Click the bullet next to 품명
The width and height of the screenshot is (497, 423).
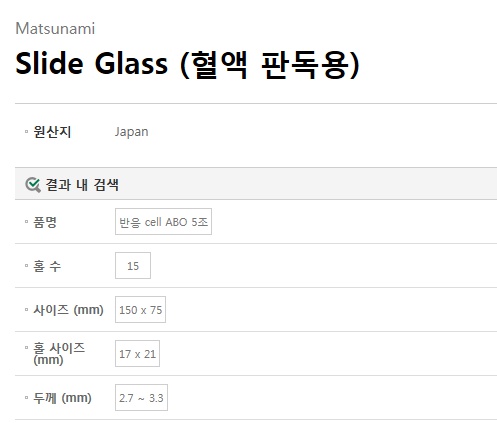tap(26, 222)
